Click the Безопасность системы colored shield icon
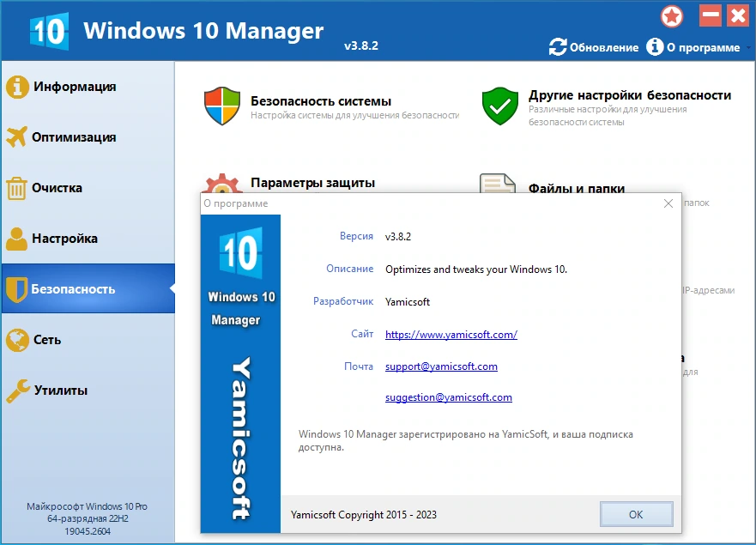This screenshot has width=756, height=545. click(222, 106)
